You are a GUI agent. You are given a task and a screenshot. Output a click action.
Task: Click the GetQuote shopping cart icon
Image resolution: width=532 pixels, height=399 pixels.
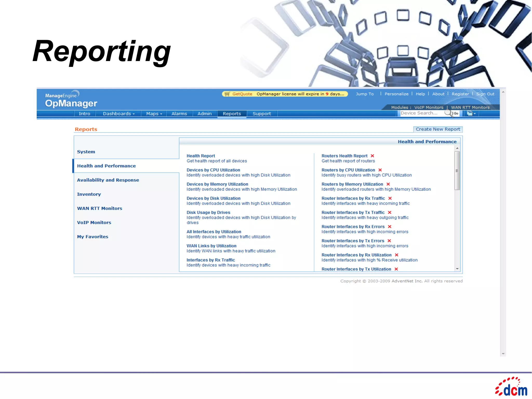point(227,94)
